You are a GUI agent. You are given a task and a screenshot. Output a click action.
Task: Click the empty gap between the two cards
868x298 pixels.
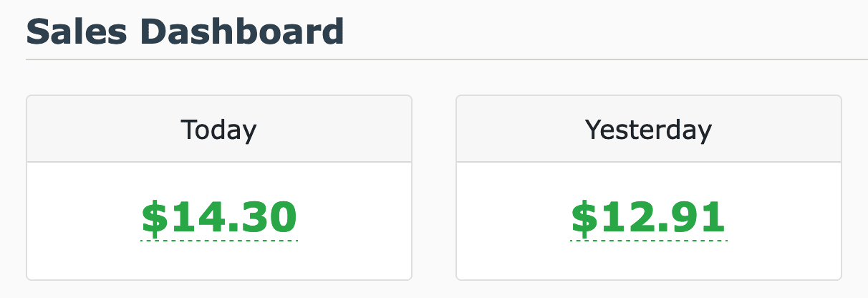[x=434, y=188]
